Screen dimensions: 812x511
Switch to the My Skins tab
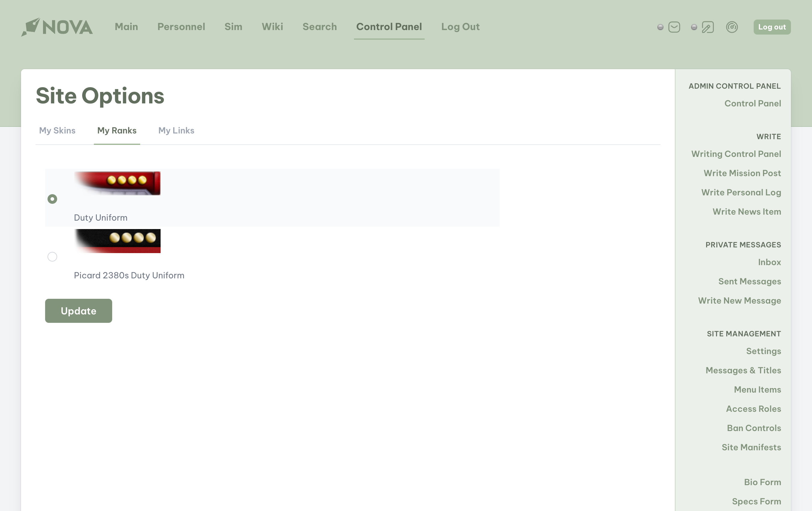[57, 130]
